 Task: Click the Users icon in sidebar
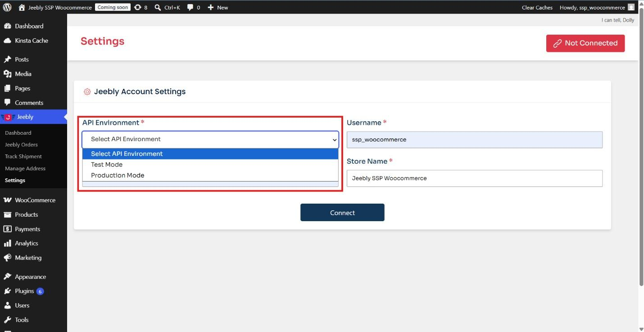pyautogui.click(x=7, y=305)
